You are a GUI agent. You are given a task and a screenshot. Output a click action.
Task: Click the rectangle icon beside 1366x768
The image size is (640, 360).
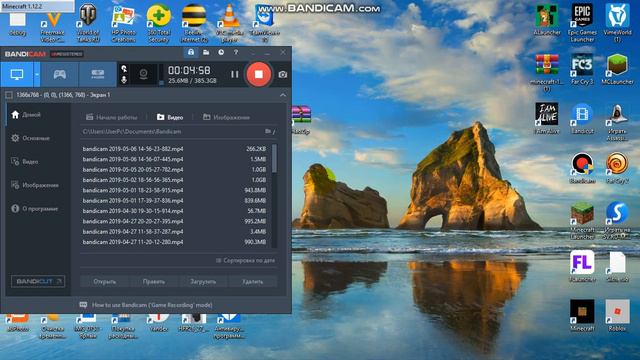[9, 95]
